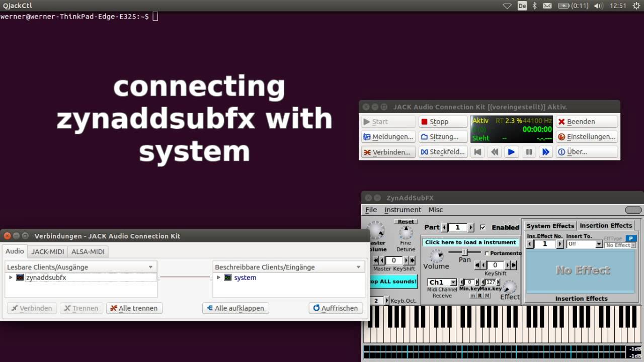644x362 pixels.
Task: Switch to Insertion Effects tab
Action: tap(605, 226)
